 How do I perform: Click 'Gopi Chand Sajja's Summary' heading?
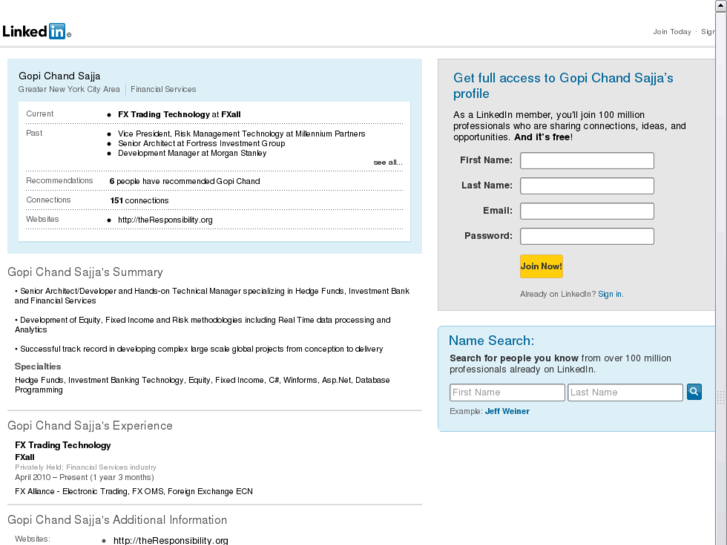click(85, 272)
